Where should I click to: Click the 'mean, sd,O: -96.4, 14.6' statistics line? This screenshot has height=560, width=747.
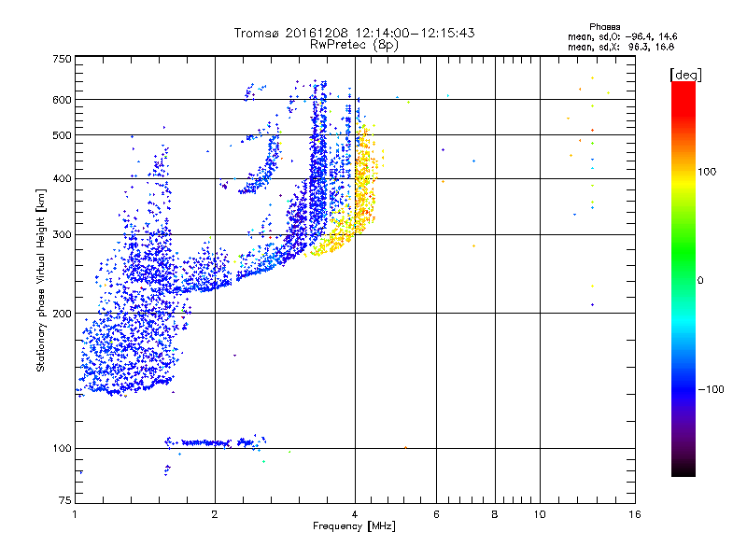pyautogui.click(x=622, y=36)
